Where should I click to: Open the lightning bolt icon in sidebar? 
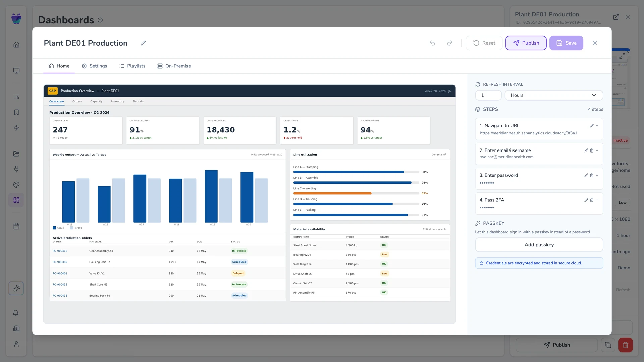16,128
